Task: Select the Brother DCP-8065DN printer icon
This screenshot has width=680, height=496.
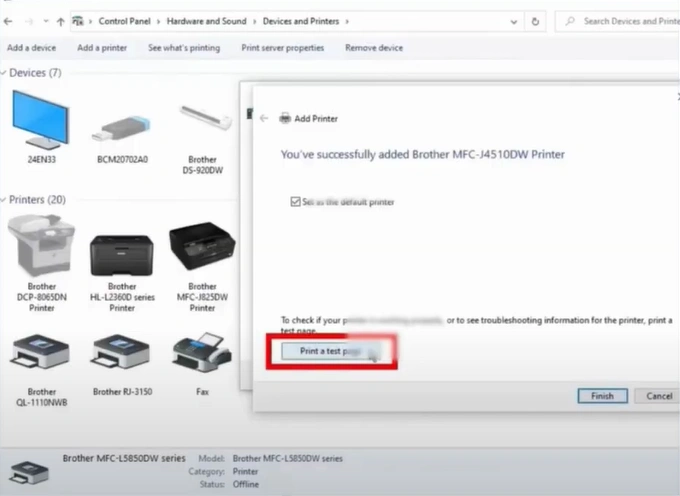Action: coord(41,246)
